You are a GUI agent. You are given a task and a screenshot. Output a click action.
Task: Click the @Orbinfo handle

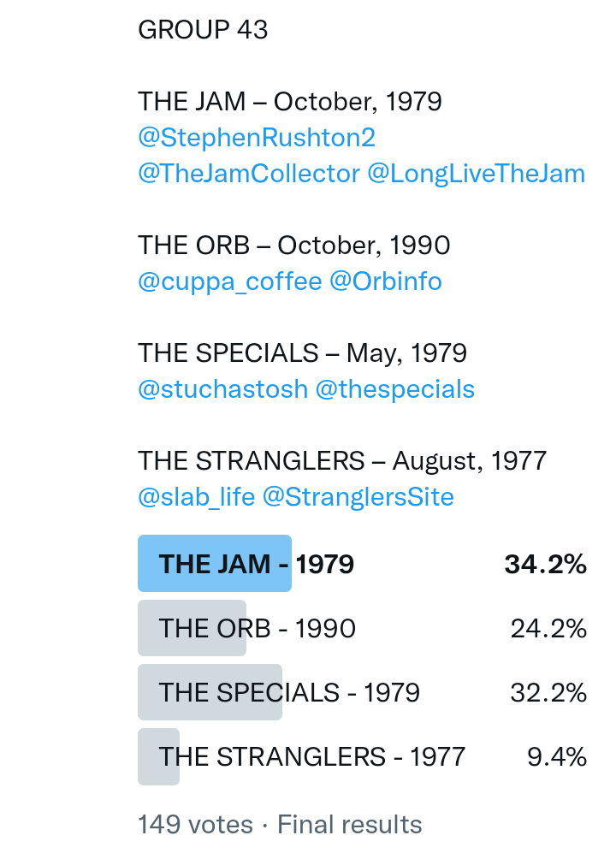pos(386,281)
